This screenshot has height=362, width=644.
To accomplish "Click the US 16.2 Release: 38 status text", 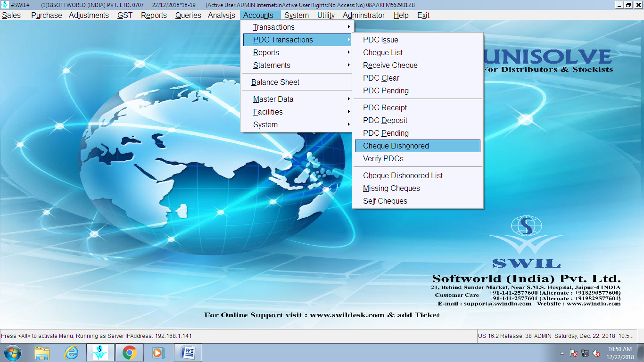I will tap(505, 336).
